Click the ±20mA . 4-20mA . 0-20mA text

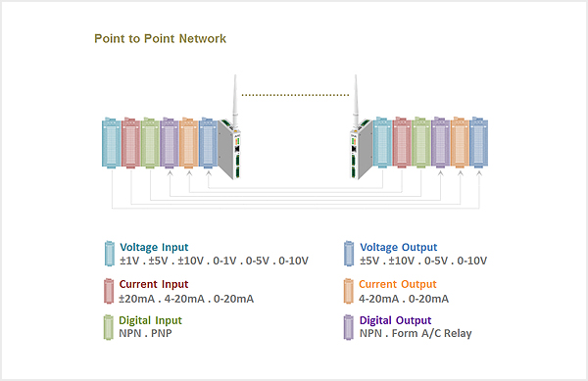coord(186,299)
